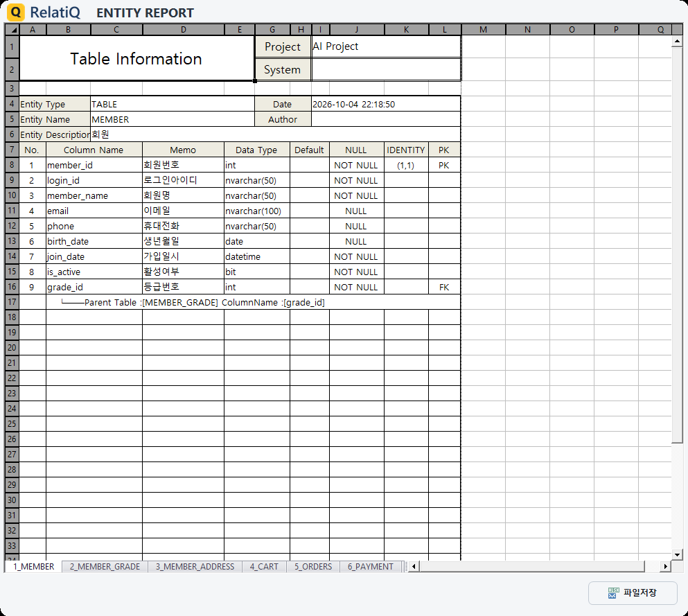Select the 휴대전화 memo cell
Image resolution: width=688 pixels, height=616 pixels.
pyautogui.click(x=183, y=226)
